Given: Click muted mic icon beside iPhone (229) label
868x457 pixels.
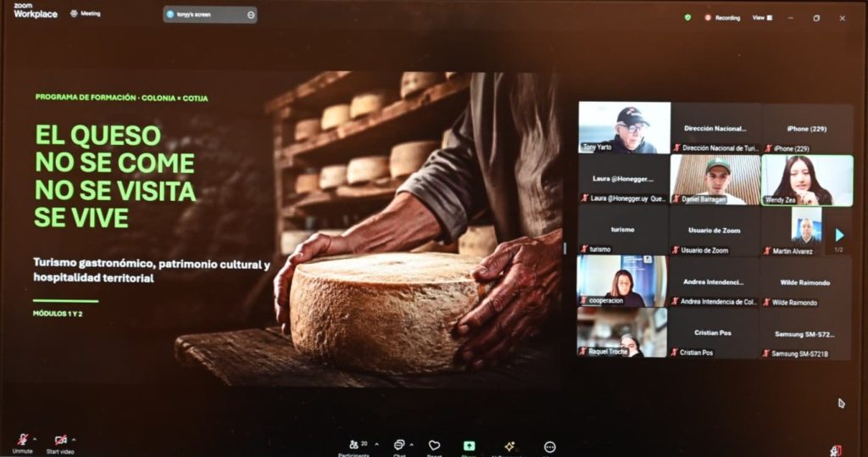Looking at the screenshot, I should tap(768, 148).
